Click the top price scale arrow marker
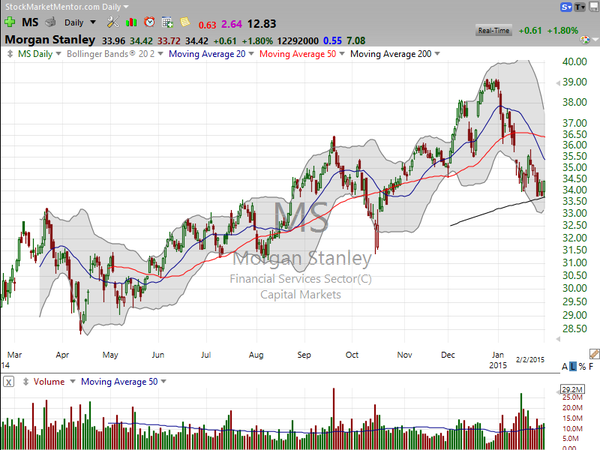This screenshot has width=600, height=450. click(x=558, y=82)
